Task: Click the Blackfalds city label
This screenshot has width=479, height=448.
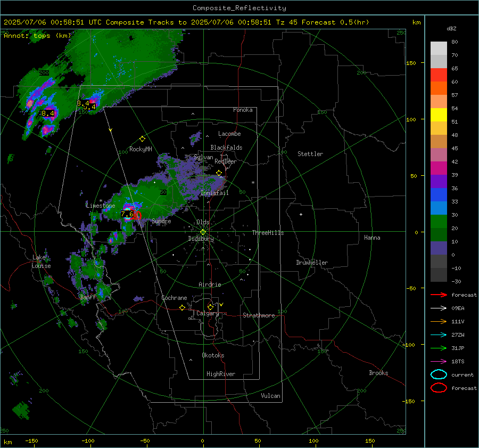Action: point(226,148)
